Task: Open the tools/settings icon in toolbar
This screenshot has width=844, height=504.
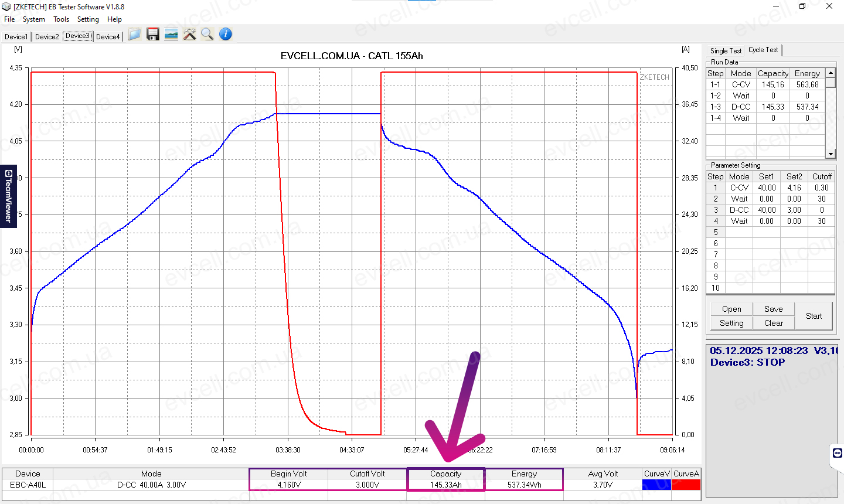Action: pyautogui.click(x=189, y=34)
